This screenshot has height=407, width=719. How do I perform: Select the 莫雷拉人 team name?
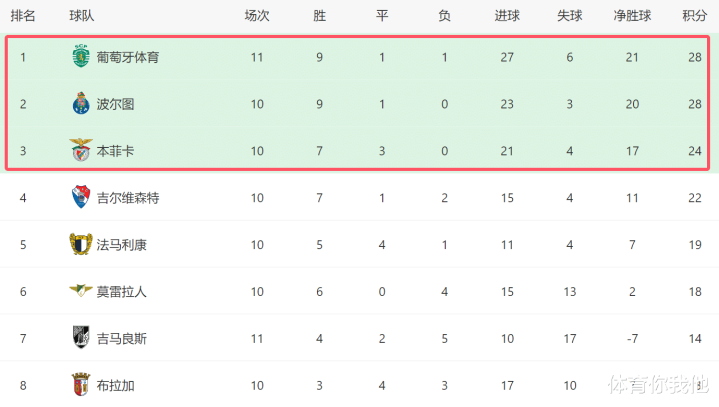tap(122, 291)
